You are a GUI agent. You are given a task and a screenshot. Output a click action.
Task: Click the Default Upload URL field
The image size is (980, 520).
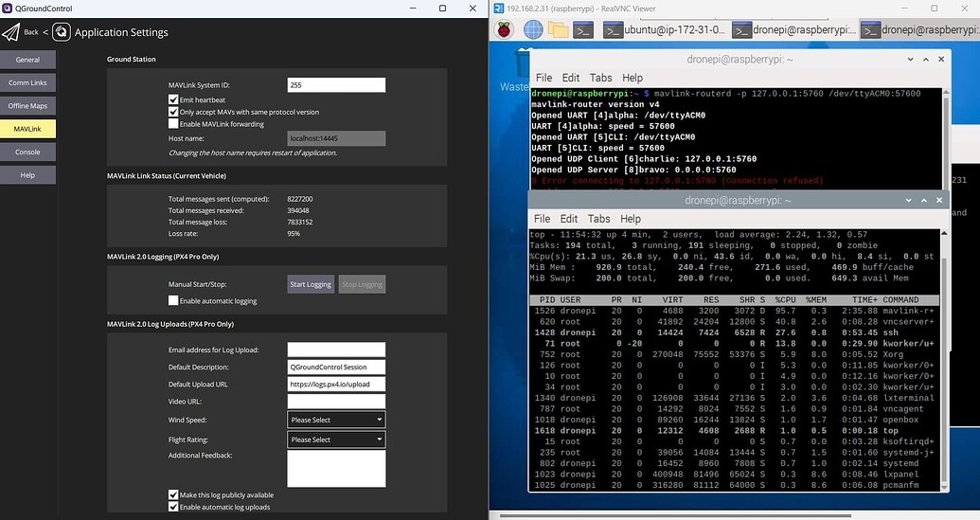click(336, 385)
